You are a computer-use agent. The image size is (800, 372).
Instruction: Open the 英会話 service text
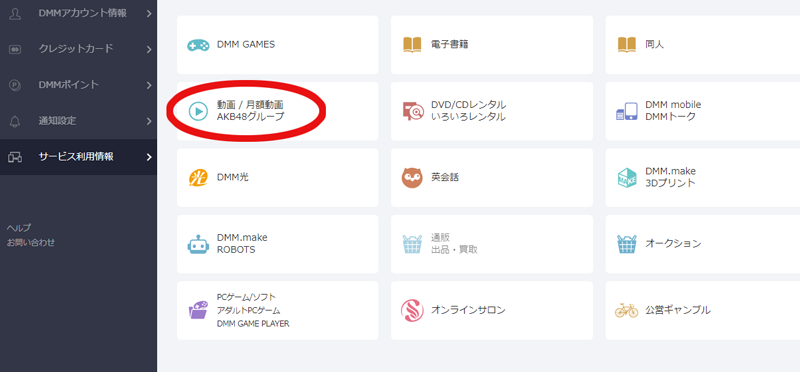click(445, 177)
